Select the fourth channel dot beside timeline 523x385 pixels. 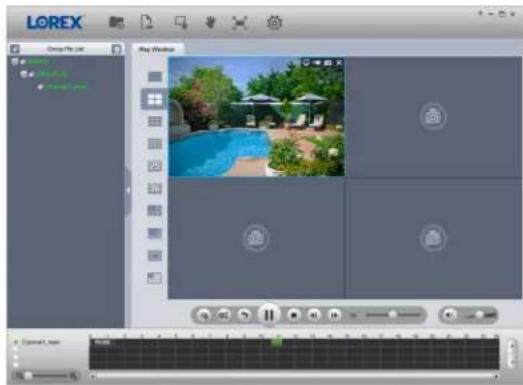click(x=15, y=365)
